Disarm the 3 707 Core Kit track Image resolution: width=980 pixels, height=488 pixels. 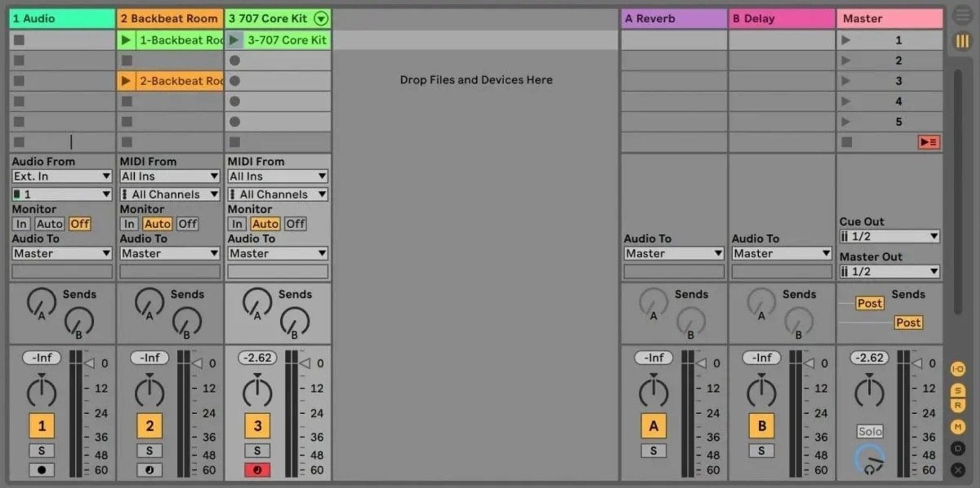tap(257, 470)
